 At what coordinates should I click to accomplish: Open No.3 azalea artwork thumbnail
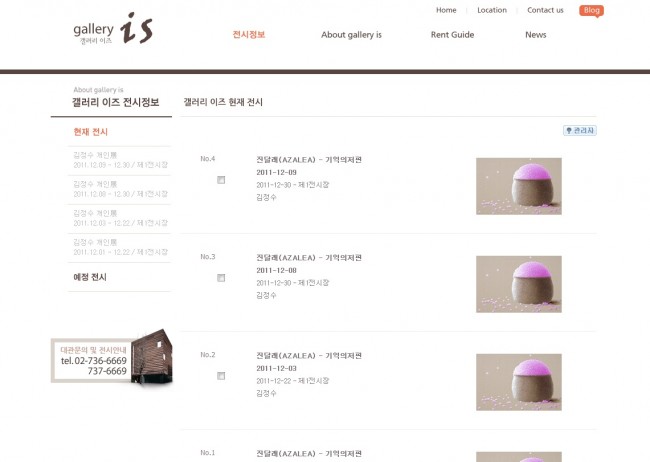click(x=519, y=284)
